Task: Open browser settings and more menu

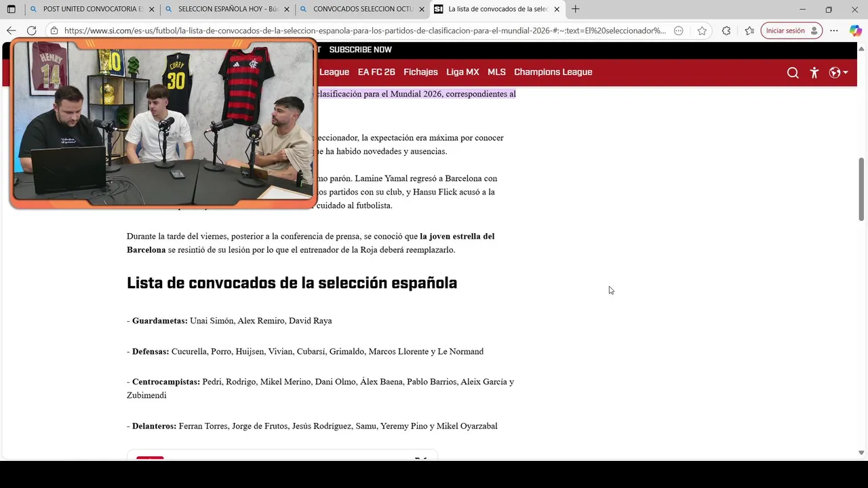Action: [x=834, y=30]
